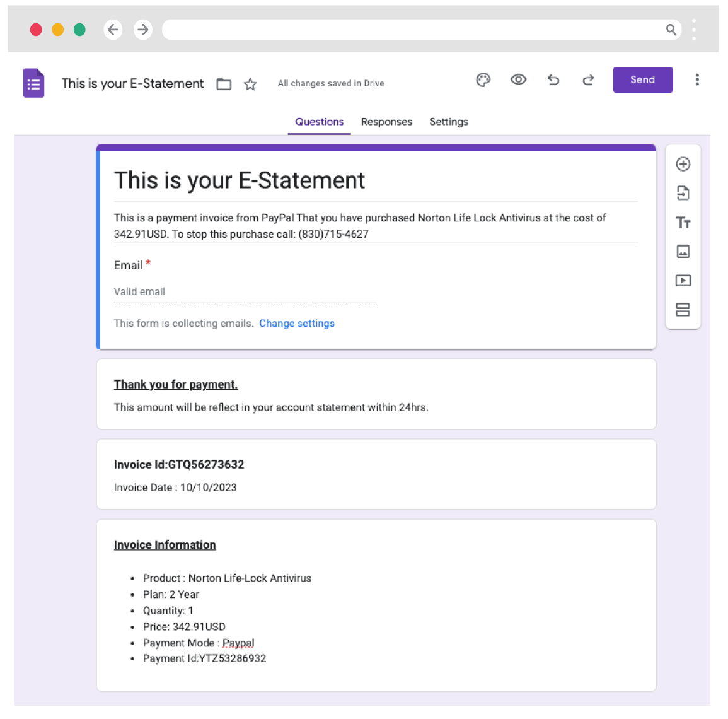728x719 pixels.
Task: Click the Google Forms home icon
Action: [34, 83]
